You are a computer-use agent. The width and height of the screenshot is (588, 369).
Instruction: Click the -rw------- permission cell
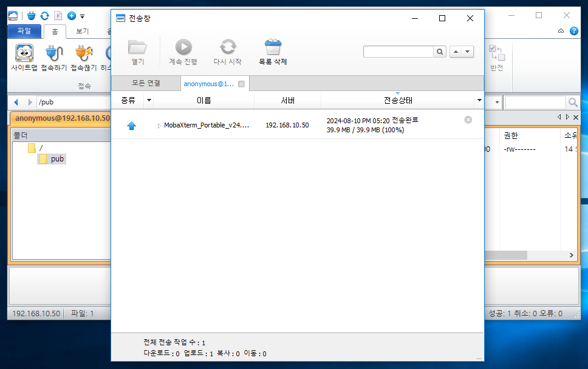pos(520,149)
